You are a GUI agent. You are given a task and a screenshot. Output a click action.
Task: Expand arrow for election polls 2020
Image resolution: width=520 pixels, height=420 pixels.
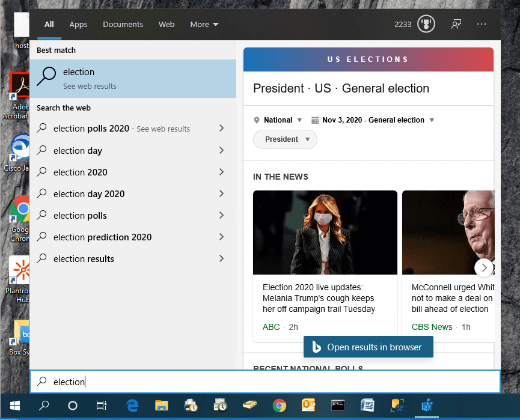[222, 129]
